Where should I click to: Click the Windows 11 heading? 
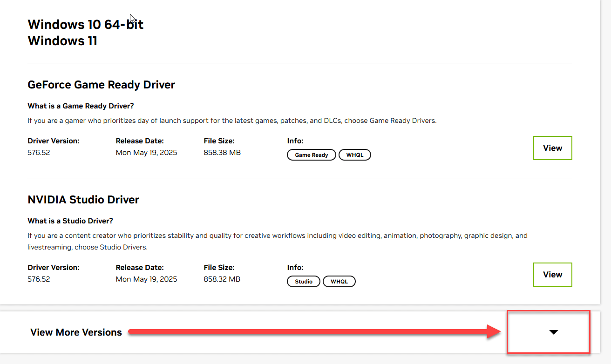(62, 41)
